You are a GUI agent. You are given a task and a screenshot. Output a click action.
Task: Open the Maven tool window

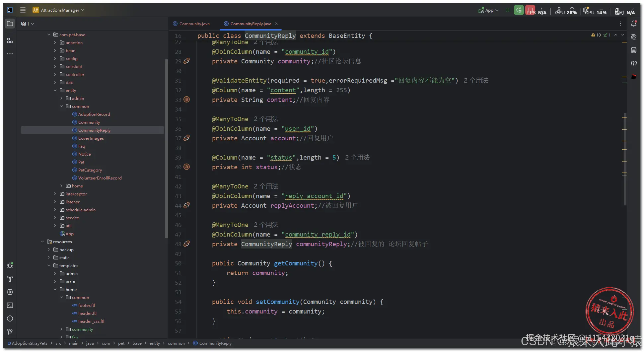pyautogui.click(x=634, y=63)
